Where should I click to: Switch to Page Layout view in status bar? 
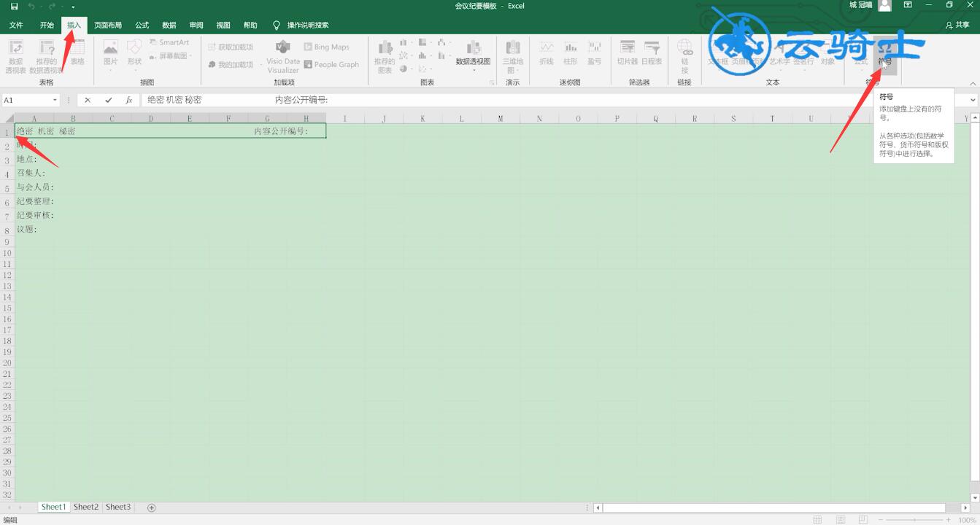coord(839,520)
